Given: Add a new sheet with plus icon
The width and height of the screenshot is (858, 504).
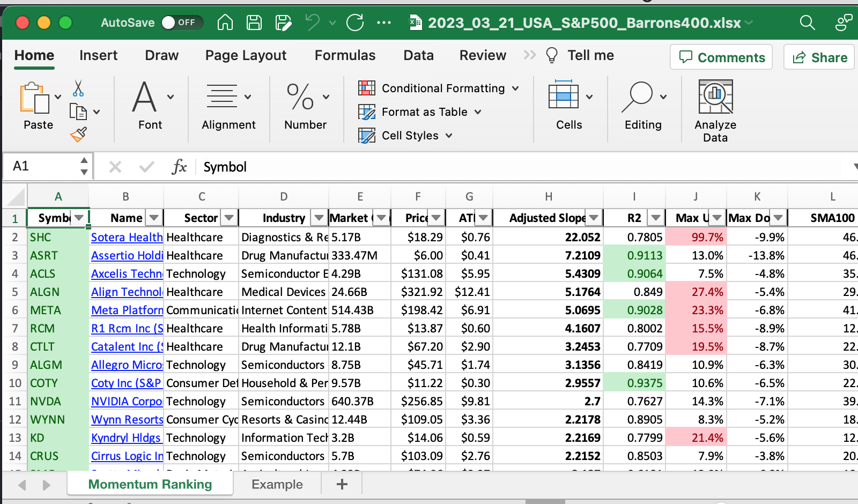Looking at the screenshot, I should click(x=342, y=485).
